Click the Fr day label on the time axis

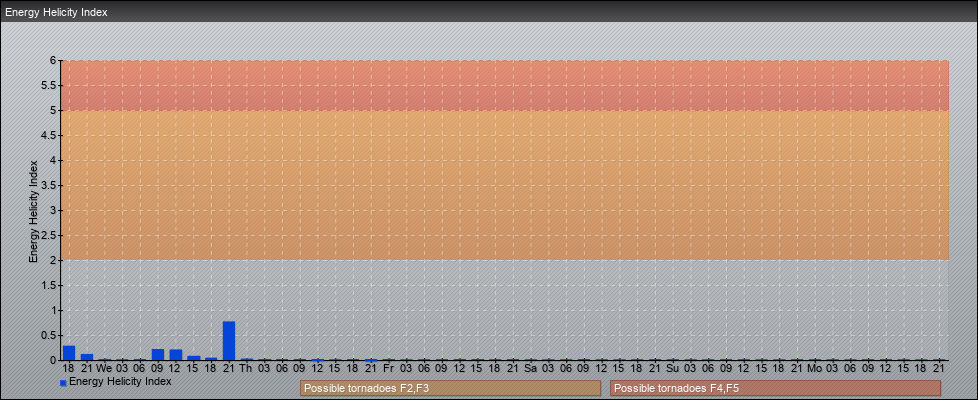pyautogui.click(x=388, y=368)
